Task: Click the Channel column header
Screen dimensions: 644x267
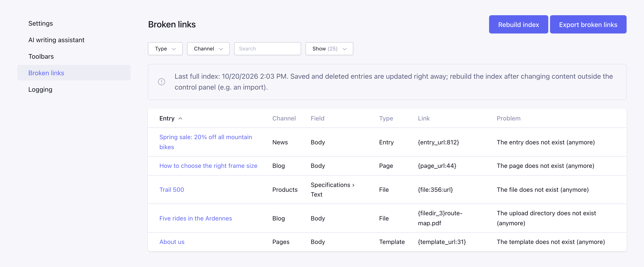Action: (x=284, y=119)
